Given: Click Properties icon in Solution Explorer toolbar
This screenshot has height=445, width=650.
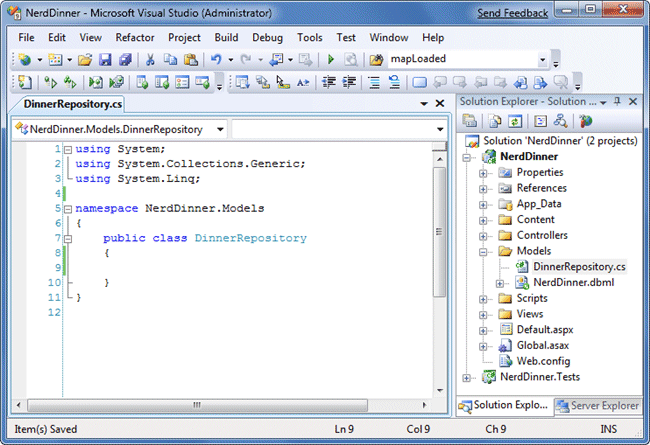Looking at the screenshot, I should (470, 121).
